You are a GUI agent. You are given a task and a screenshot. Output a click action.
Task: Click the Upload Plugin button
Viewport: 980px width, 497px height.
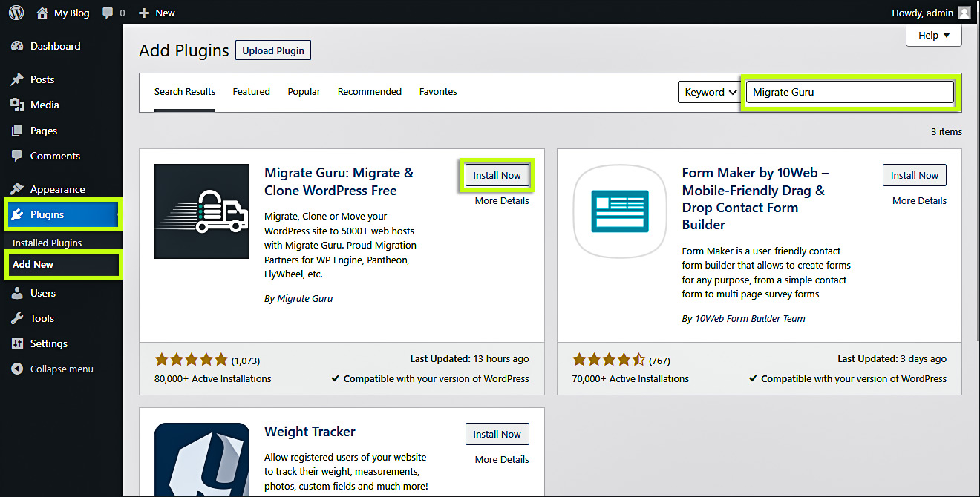coord(272,50)
